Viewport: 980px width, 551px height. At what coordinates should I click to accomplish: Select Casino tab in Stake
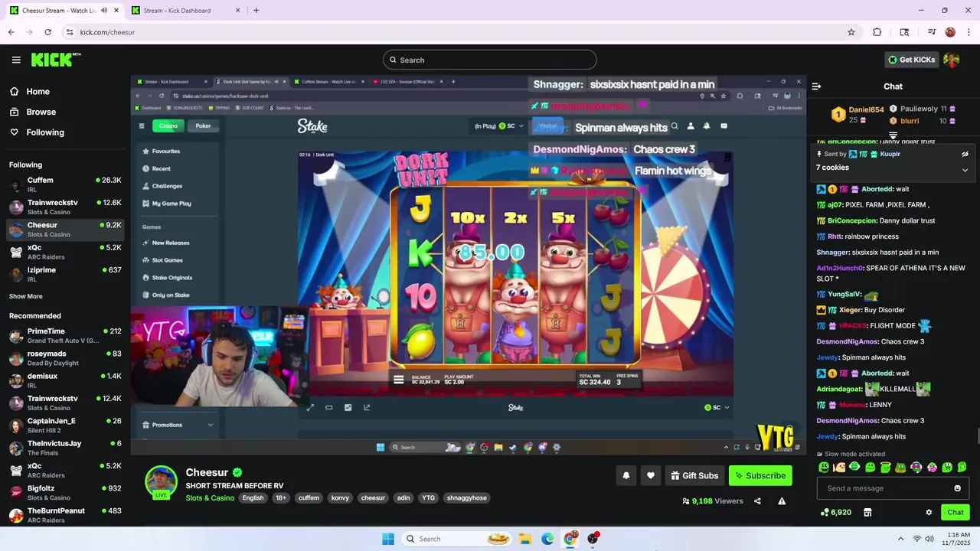168,126
